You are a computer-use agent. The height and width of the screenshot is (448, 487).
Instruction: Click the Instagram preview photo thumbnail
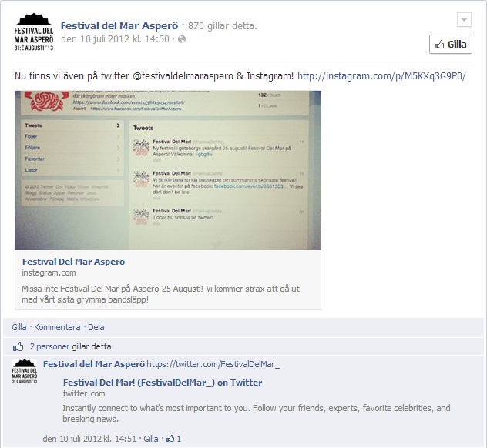[168, 170]
